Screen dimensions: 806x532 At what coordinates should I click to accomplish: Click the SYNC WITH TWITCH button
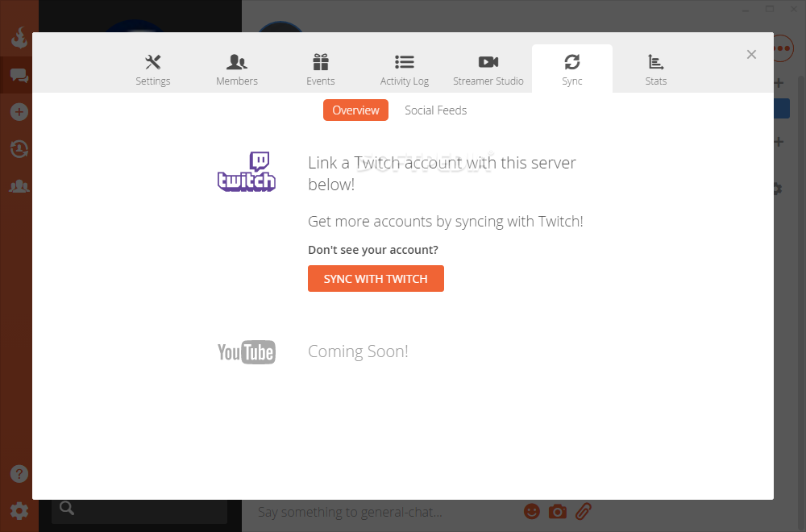[x=376, y=279]
